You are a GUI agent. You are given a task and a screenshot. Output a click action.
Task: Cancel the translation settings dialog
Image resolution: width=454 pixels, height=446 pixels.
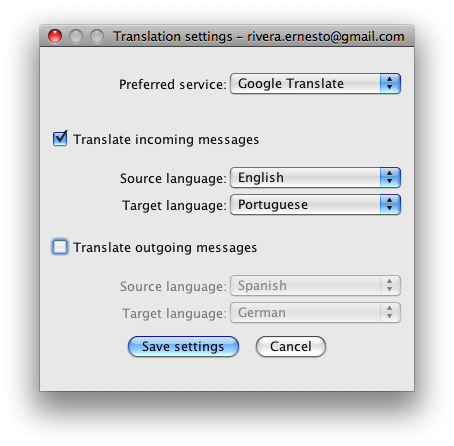(x=291, y=346)
